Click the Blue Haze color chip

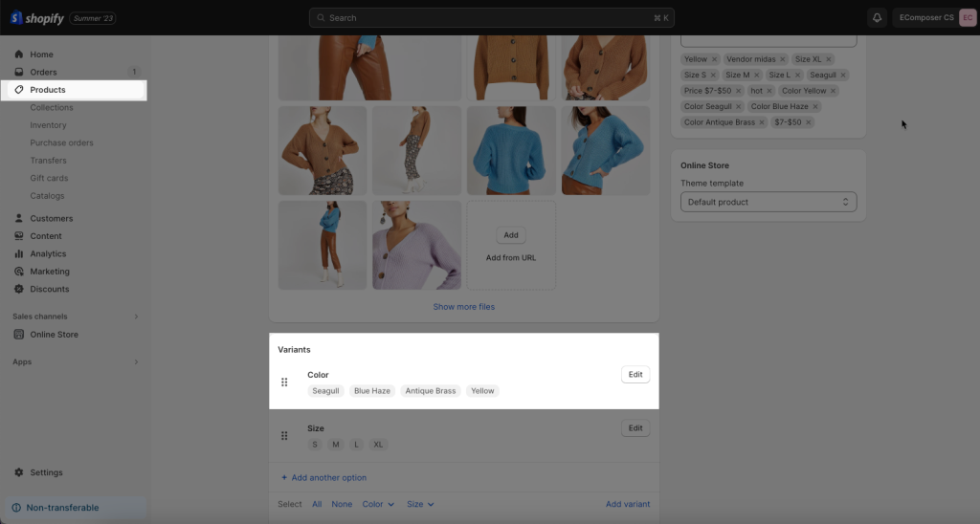(x=372, y=391)
